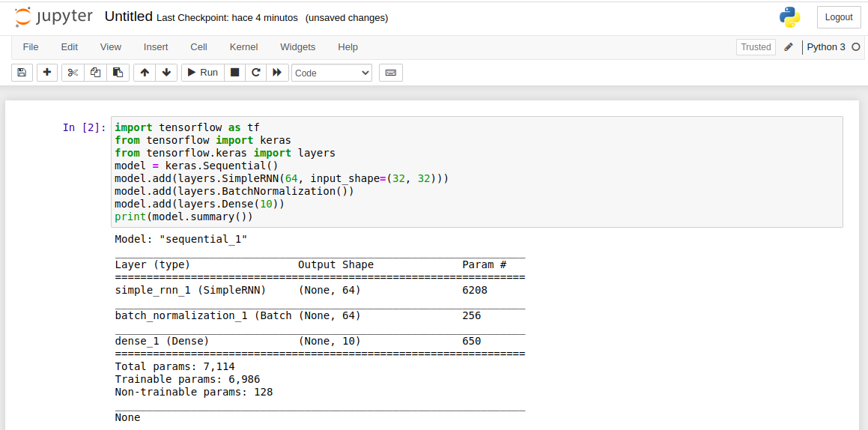Move selected cell down arrow
The image size is (868, 430).
tap(166, 73)
